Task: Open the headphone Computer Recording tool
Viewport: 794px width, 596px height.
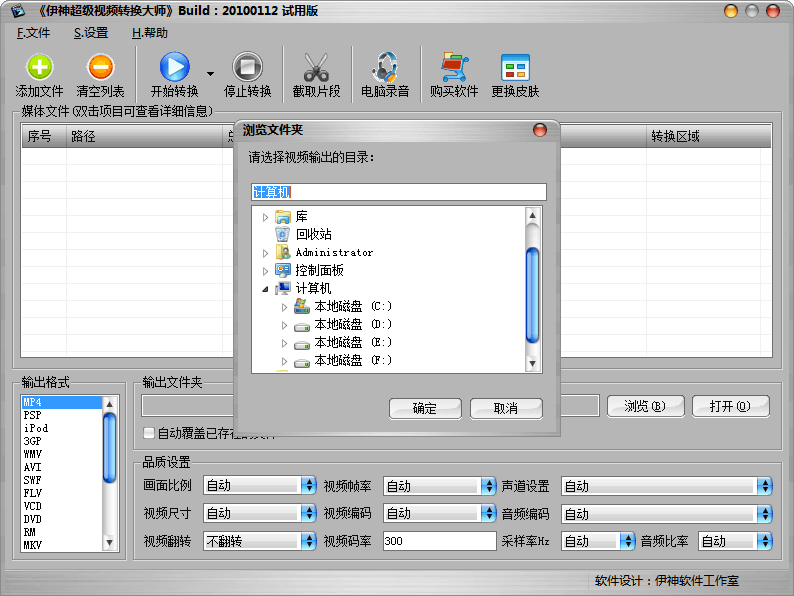Action: pyautogui.click(x=385, y=67)
